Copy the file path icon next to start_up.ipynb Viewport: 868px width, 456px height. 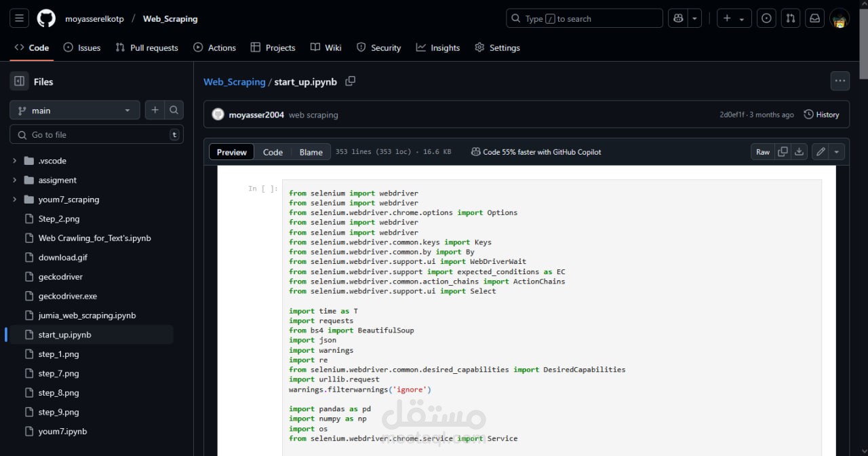tap(350, 81)
